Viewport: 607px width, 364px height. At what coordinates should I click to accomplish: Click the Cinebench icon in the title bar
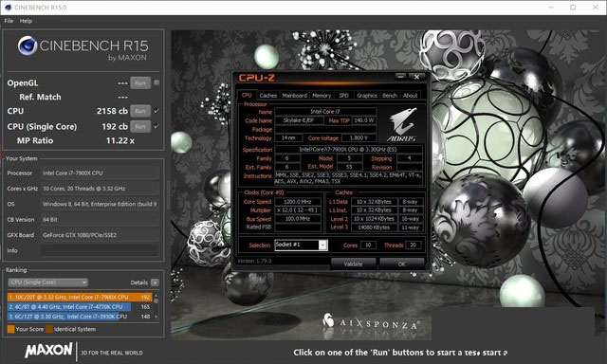click(x=8, y=8)
